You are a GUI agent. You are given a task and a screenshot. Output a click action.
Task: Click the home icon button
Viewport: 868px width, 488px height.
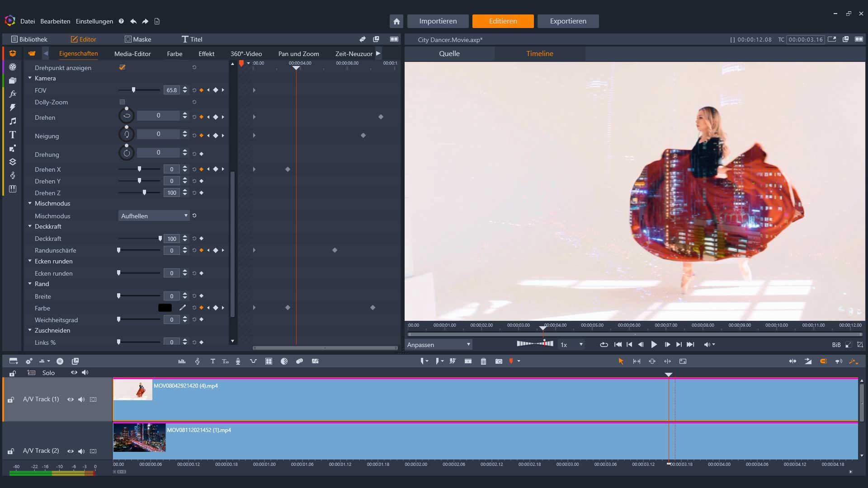pyautogui.click(x=396, y=21)
